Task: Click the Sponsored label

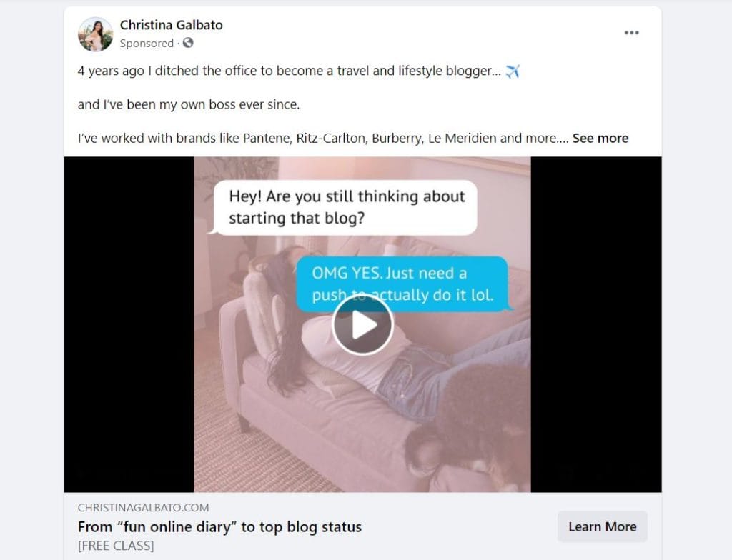Action: point(147,44)
